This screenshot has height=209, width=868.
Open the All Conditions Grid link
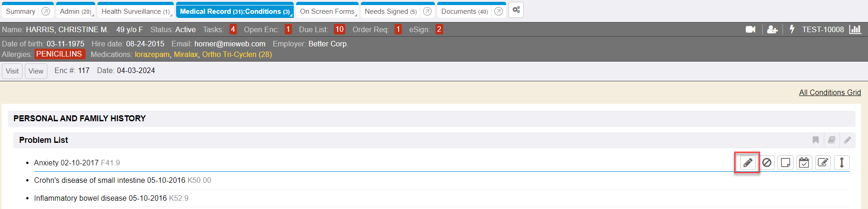(829, 92)
